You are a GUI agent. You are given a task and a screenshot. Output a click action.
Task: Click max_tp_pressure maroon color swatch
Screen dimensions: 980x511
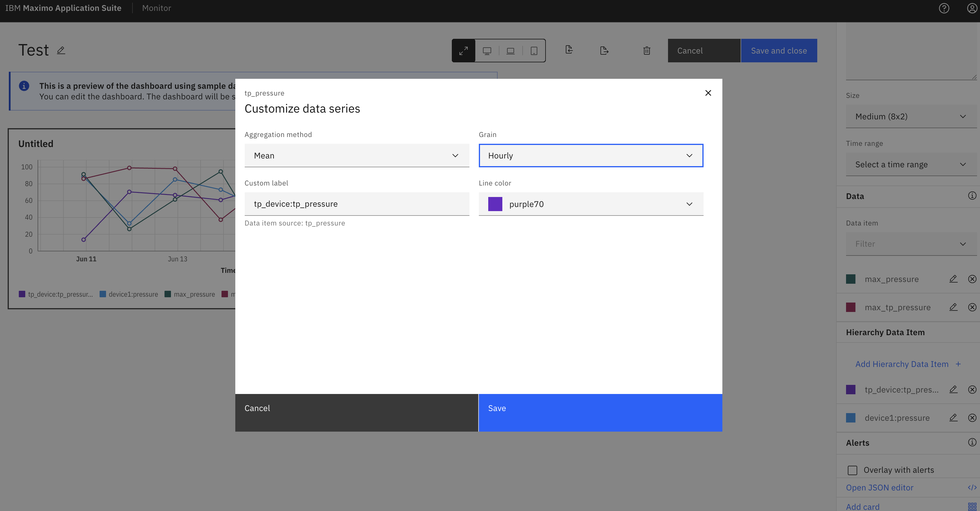(851, 307)
